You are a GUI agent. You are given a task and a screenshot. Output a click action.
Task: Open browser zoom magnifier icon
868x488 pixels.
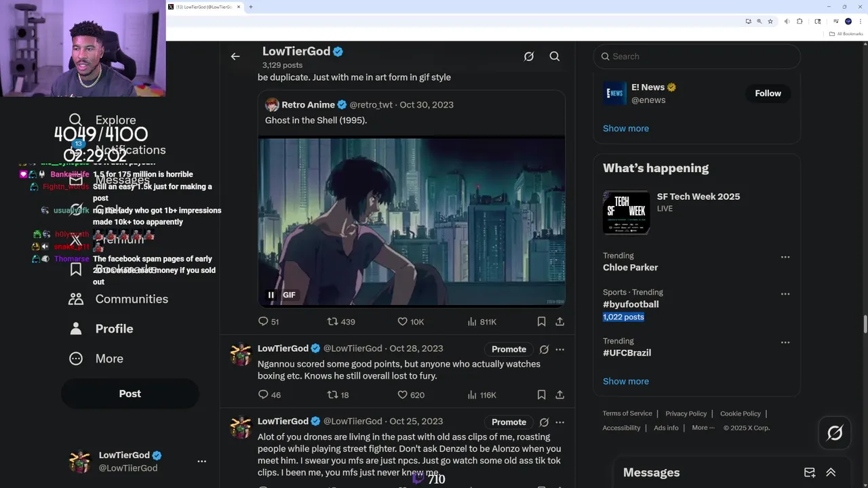759,22
